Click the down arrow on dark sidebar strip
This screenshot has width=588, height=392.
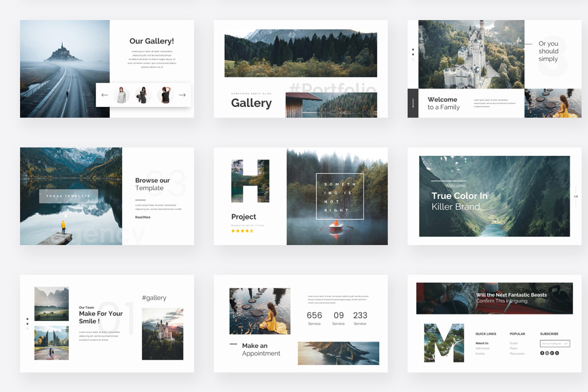click(x=413, y=103)
